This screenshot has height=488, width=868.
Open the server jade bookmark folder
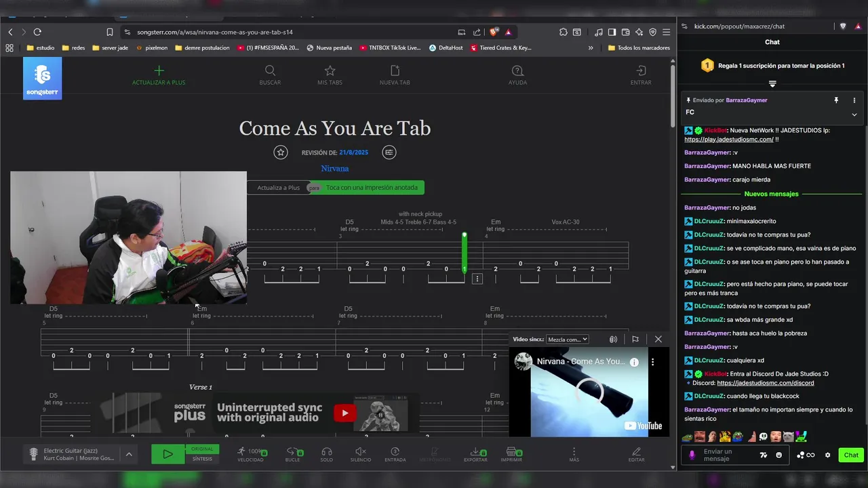tap(110, 48)
